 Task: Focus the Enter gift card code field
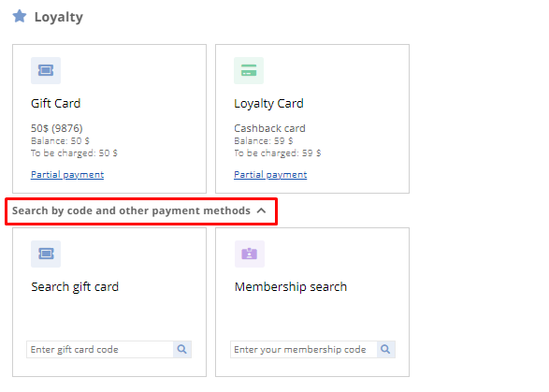(100, 349)
